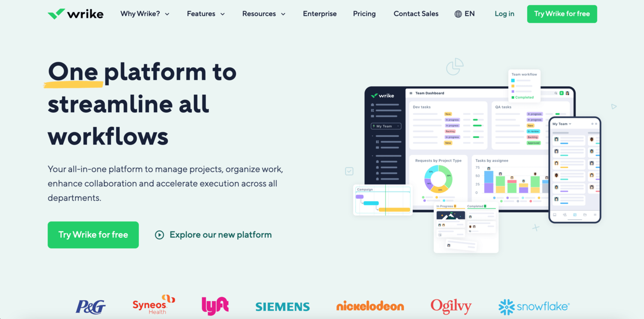Toggle the My Team selector in dashboard
The height and width of the screenshot is (319, 644).
386,126
